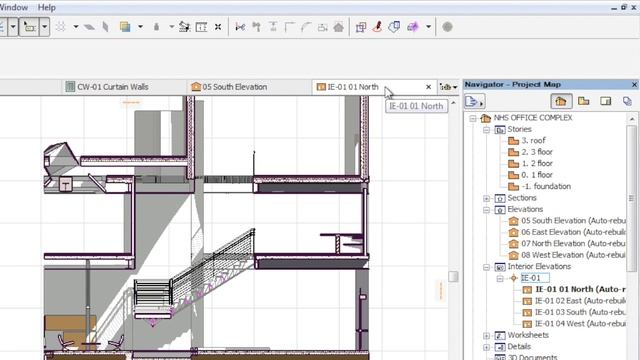Click the guide lines toggle icon
Viewport: 640px width, 360px height.
click(x=61, y=27)
